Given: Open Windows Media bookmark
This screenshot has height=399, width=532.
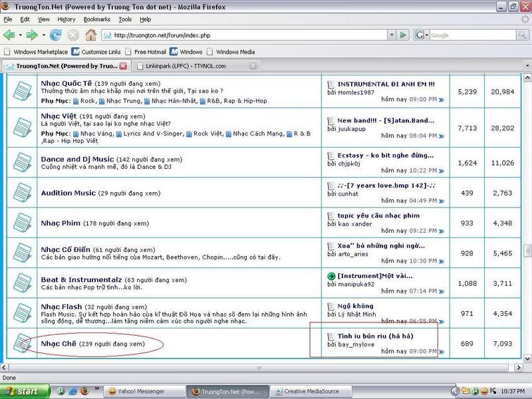Looking at the screenshot, I should (231, 52).
